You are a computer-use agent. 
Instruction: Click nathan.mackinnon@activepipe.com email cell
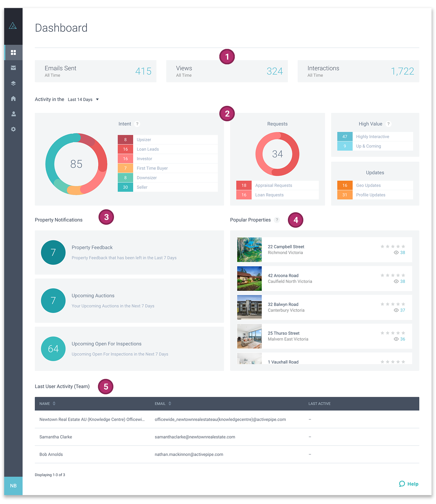(x=189, y=454)
